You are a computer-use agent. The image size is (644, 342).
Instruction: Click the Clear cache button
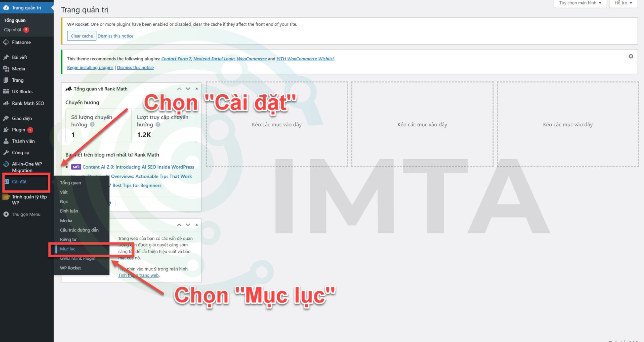pyautogui.click(x=81, y=36)
